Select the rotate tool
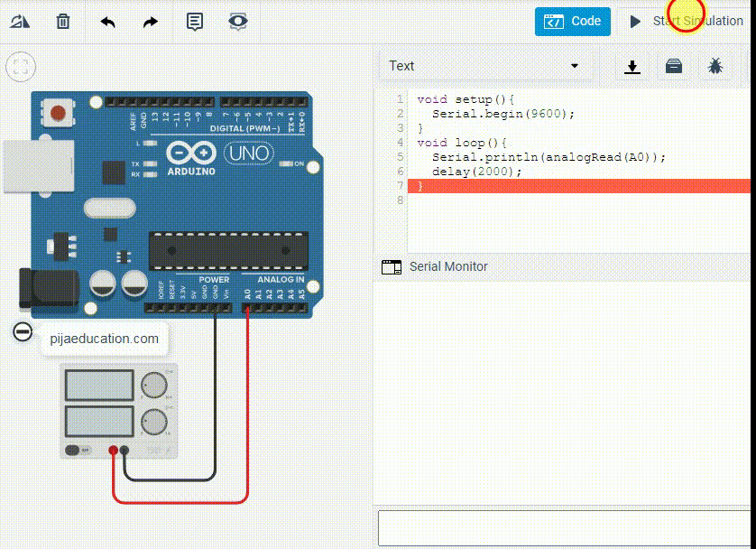The width and height of the screenshot is (756, 549). [x=20, y=20]
